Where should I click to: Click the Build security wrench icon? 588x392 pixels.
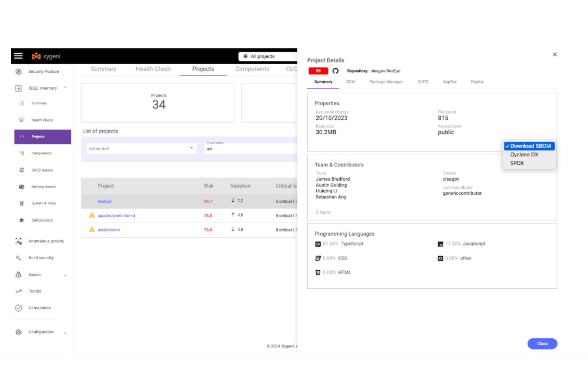18,258
